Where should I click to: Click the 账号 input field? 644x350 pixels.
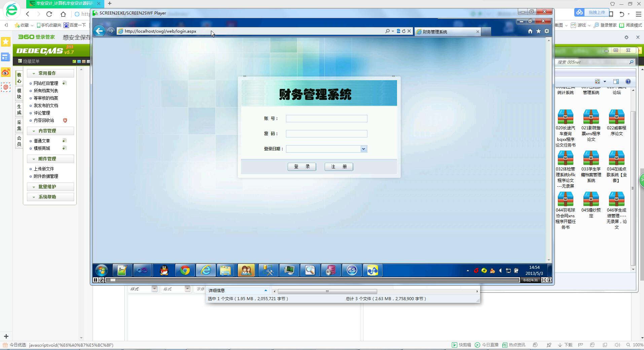pos(326,119)
